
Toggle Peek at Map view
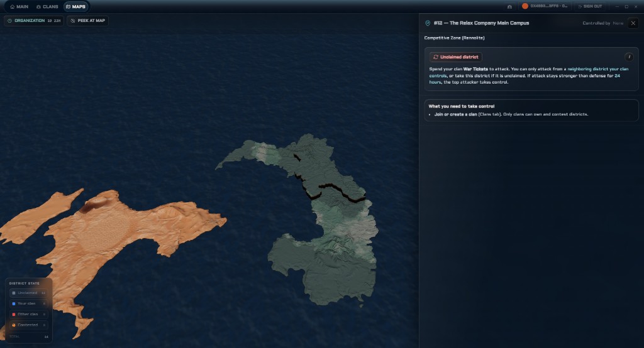pyautogui.click(x=88, y=21)
